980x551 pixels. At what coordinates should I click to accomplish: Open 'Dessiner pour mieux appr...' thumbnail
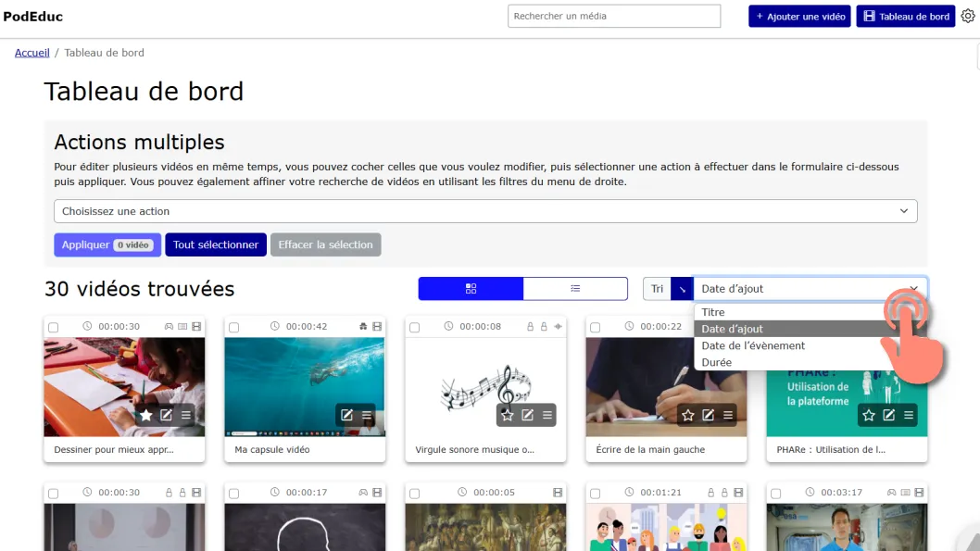pos(124,387)
